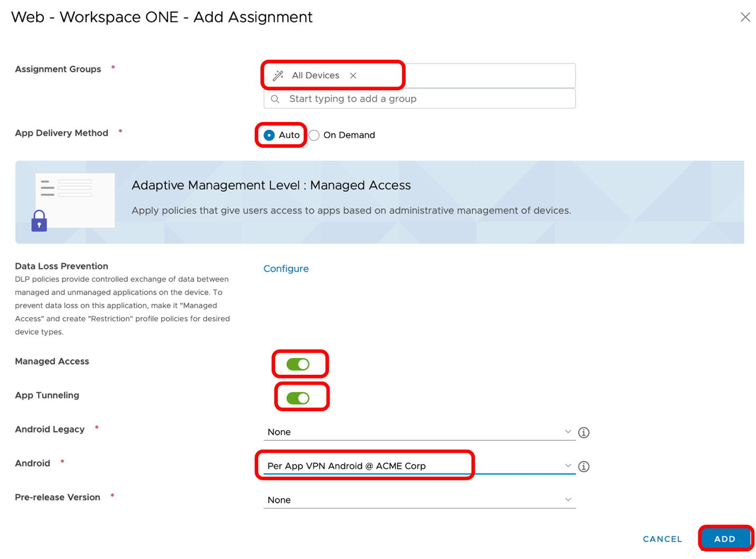Viewport: 756px width, 559px height.
Task: Click the smart group wand icon
Action: (x=278, y=75)
